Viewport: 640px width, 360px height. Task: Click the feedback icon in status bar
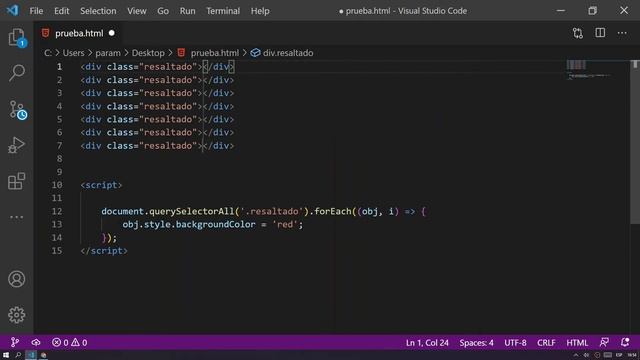604,342
